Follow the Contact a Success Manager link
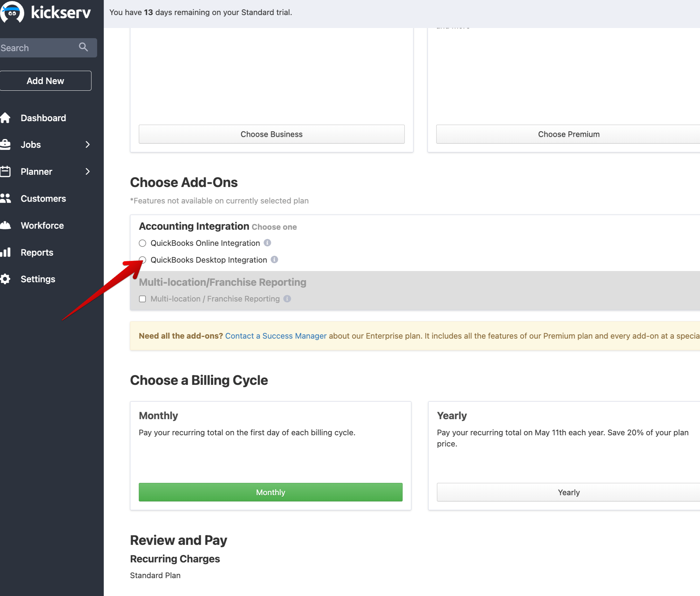This screenshot has height=596, width=700. (276, 336)
